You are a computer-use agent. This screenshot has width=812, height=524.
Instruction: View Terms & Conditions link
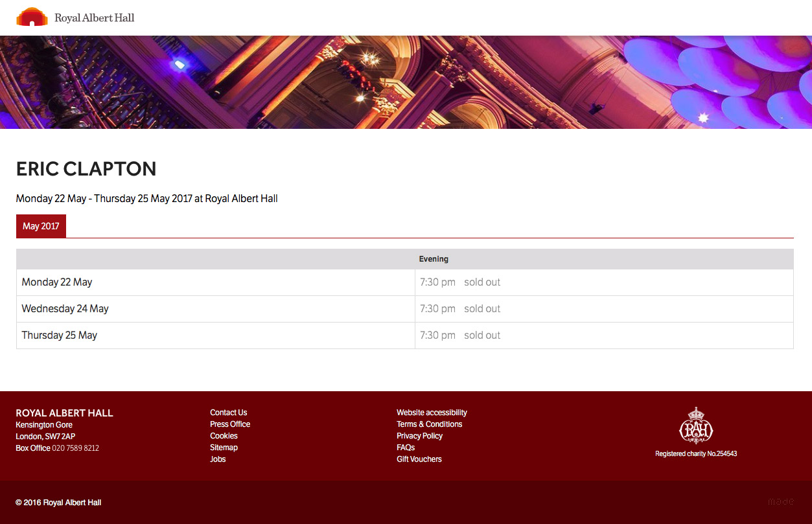click(x=430, y=424)
